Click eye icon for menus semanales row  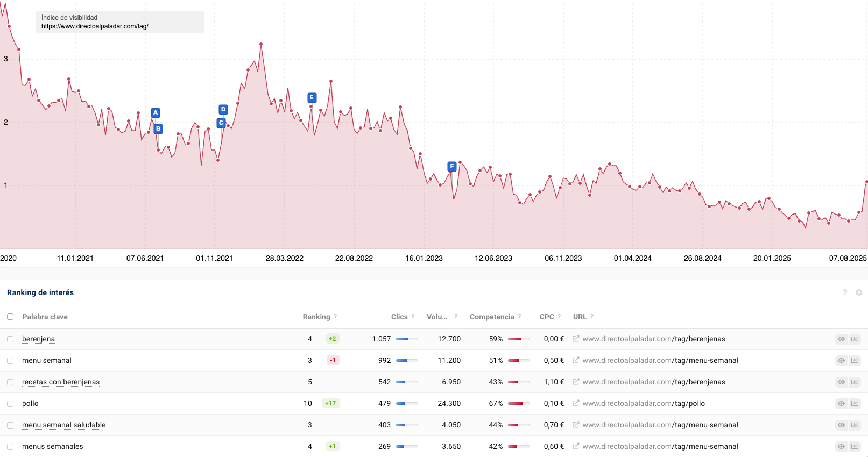tap(841, 446)
